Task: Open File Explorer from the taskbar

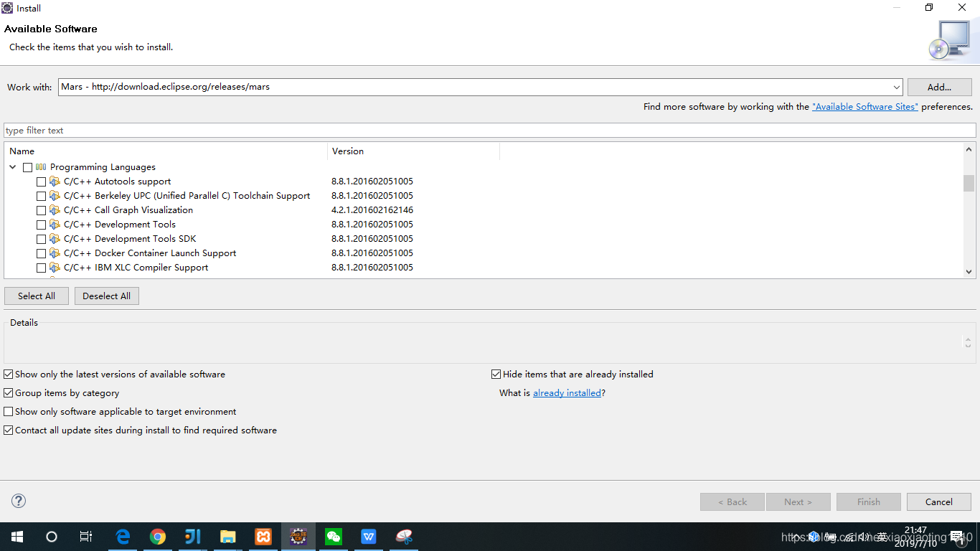Action: (228, 537)
